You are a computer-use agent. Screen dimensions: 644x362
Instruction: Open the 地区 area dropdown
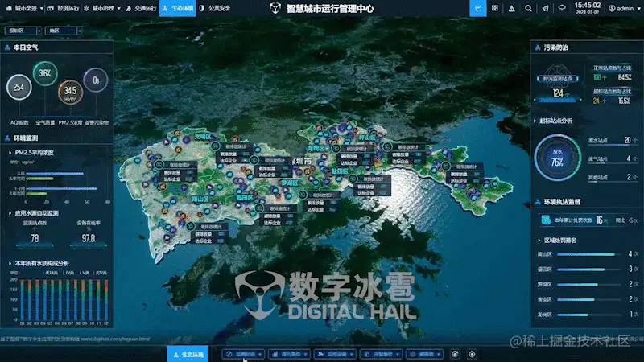[64, 31]
